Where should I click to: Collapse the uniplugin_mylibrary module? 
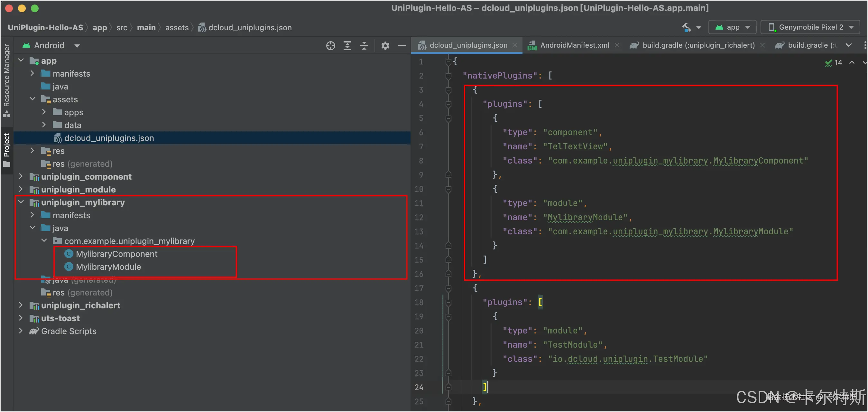coord(21,202)
